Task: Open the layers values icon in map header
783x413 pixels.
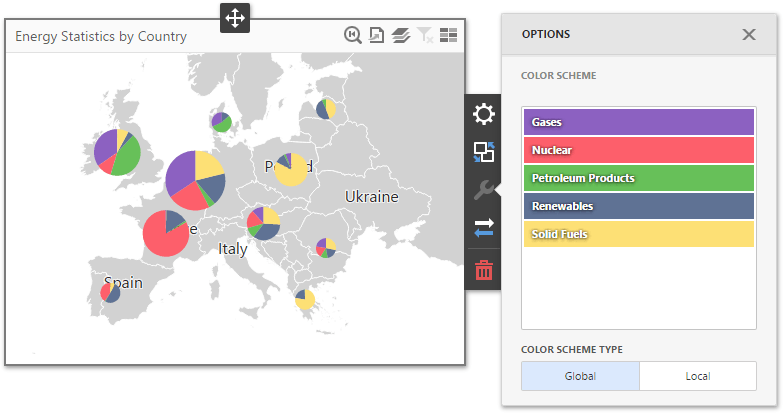Action: [400, 36]
